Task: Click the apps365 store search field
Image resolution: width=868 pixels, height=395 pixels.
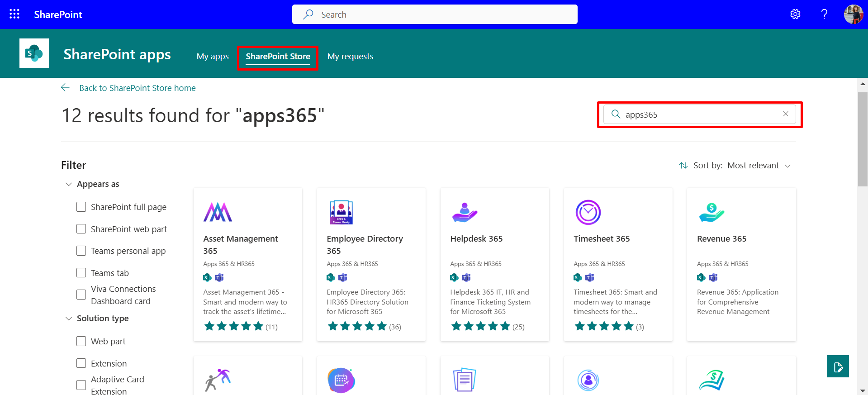Action: pyautogui.click(x=700, y=114)
